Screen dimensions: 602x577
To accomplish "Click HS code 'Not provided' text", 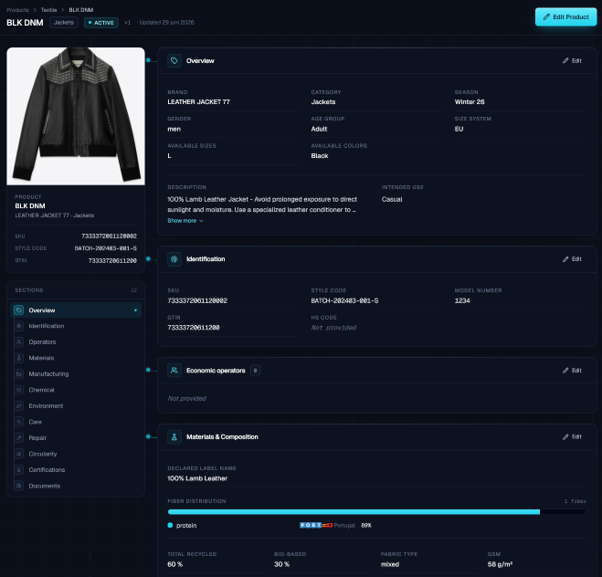I will (x=333, y=327).
